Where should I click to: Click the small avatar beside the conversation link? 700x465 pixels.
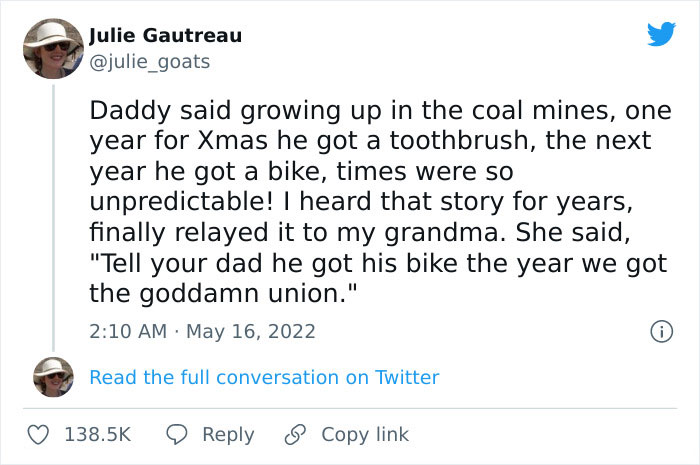[53, 377]
